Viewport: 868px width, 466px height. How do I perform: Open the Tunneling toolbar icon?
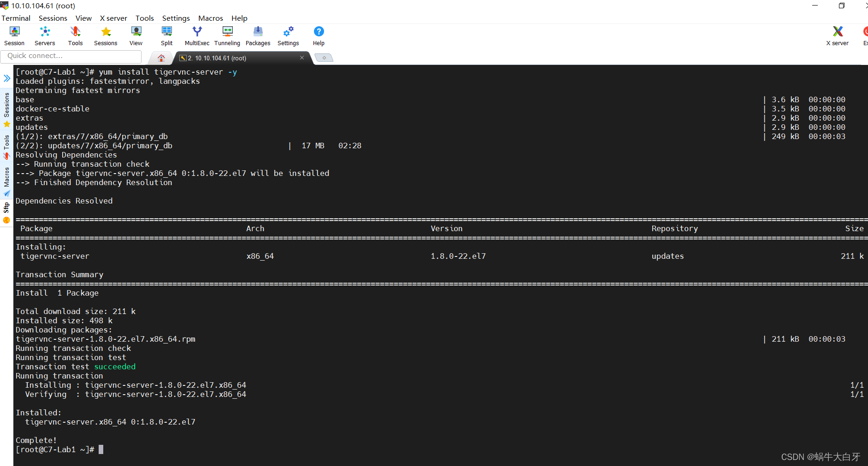click(227, 36)
